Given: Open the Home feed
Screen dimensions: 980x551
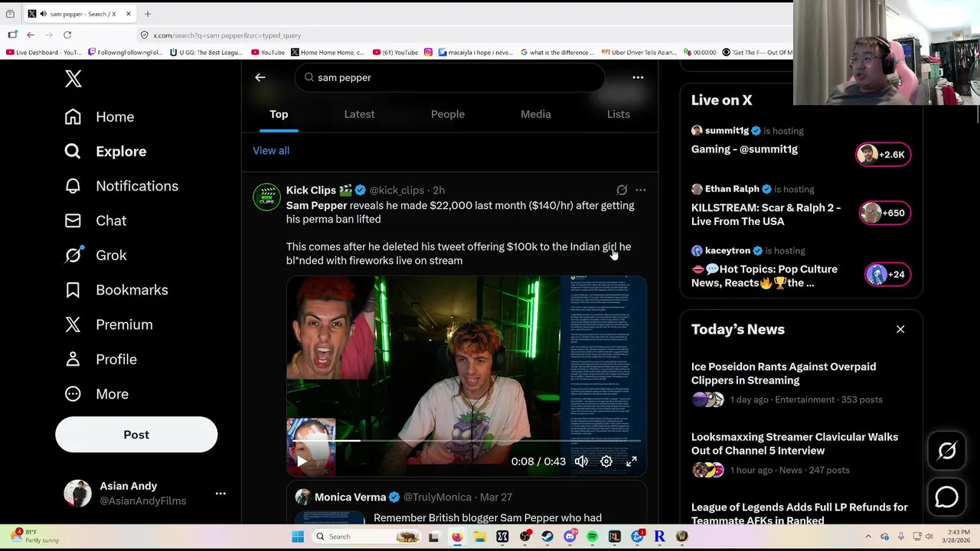Looking at the screenshot, I should tap(100, 116).
